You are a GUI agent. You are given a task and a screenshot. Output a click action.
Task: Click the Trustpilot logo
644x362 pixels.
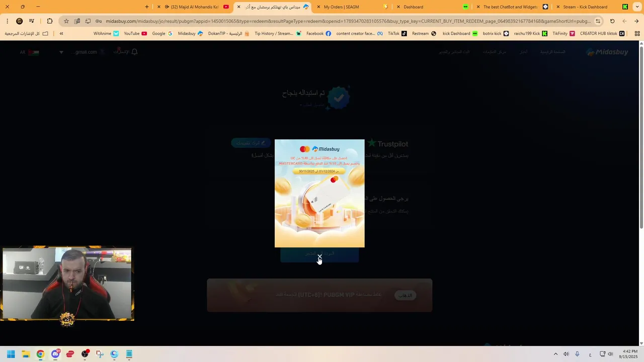pyautogui.click(x=388, y=144)
